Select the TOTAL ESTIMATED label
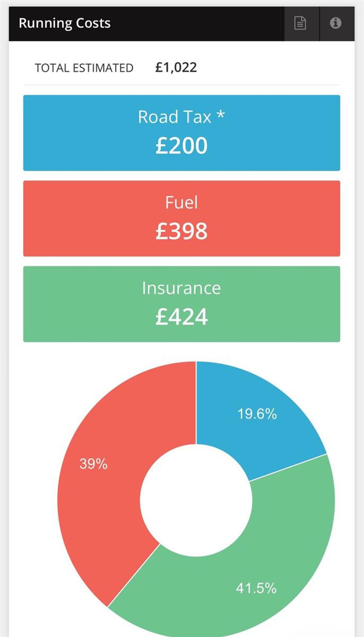The height and width of the screenshot is (637, 364). coord(84,68)
